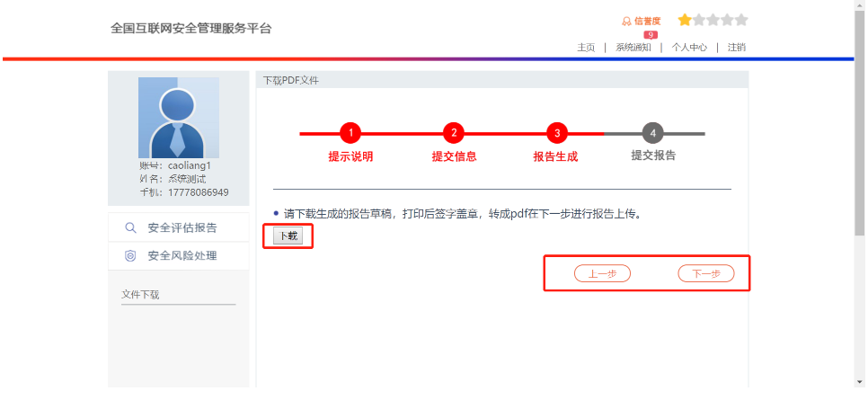868x409 pixels.
Task: Click the magnifier icon beside 安全评估报告
Action: [x=130, y=228]
